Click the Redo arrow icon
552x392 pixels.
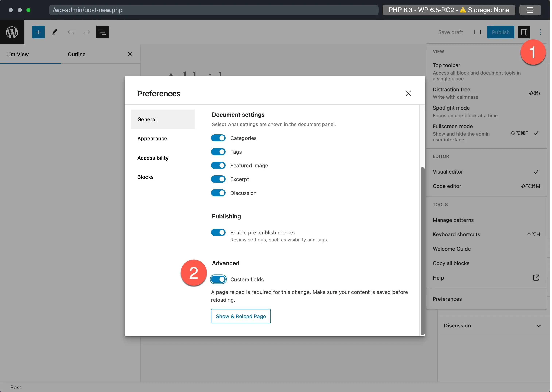click(x=86, y=32)
